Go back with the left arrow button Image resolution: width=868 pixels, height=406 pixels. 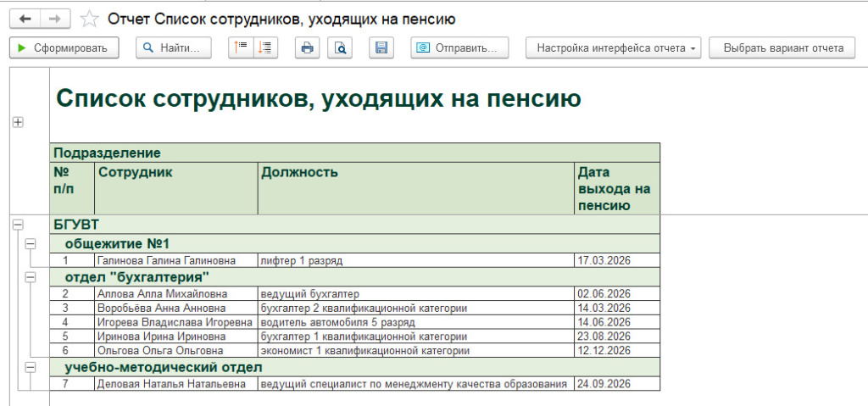pyautogui.click(x=25, y=19)
